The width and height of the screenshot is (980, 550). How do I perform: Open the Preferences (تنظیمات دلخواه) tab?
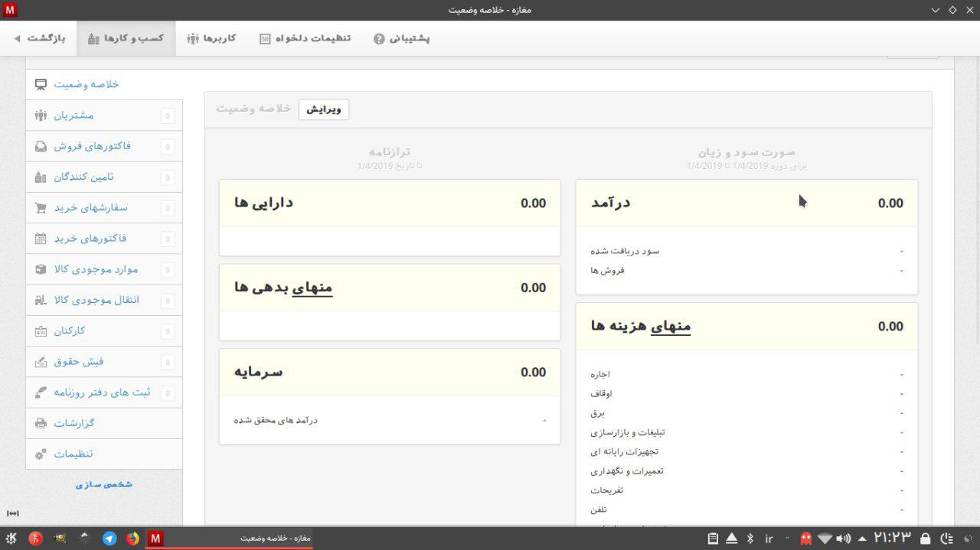tap(305, 38)
